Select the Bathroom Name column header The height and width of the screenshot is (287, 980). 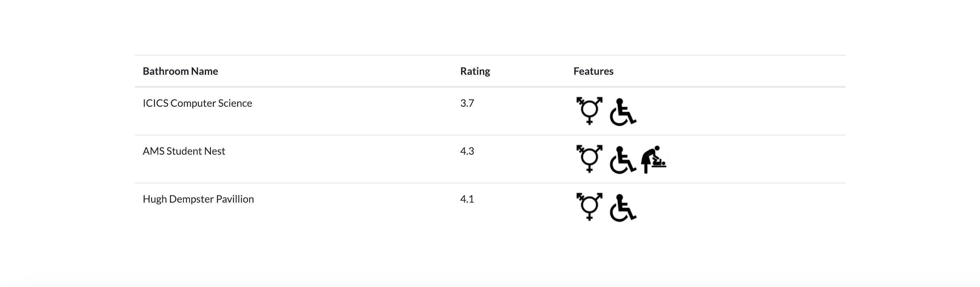click(x=180, y=71)
